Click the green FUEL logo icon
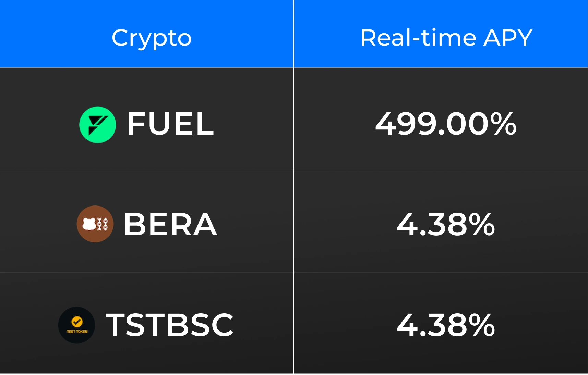This screenshot has width=588, height=375. point(98,125)
